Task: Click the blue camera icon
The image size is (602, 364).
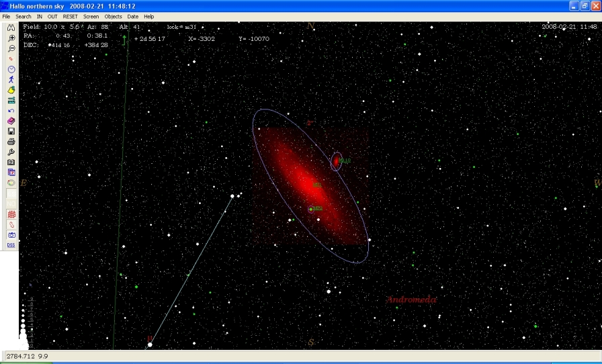Action: click(x=11, y=235)
